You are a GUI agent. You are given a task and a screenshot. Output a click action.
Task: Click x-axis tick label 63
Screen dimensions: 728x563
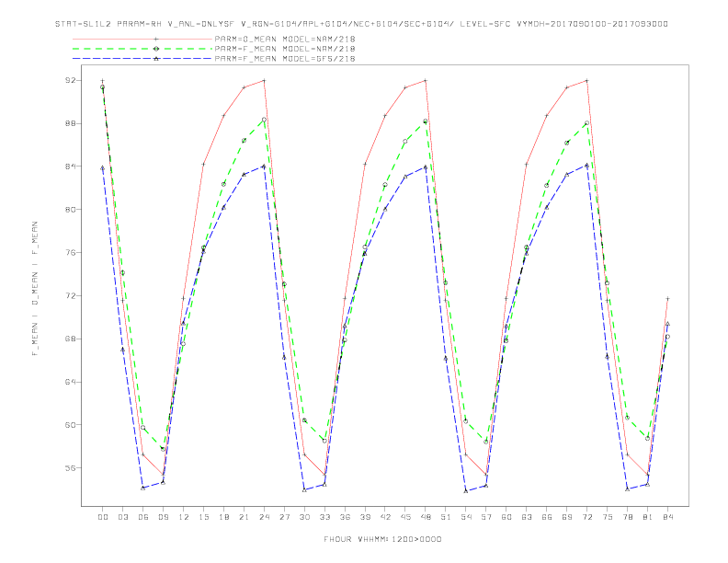tap(527, 517)
